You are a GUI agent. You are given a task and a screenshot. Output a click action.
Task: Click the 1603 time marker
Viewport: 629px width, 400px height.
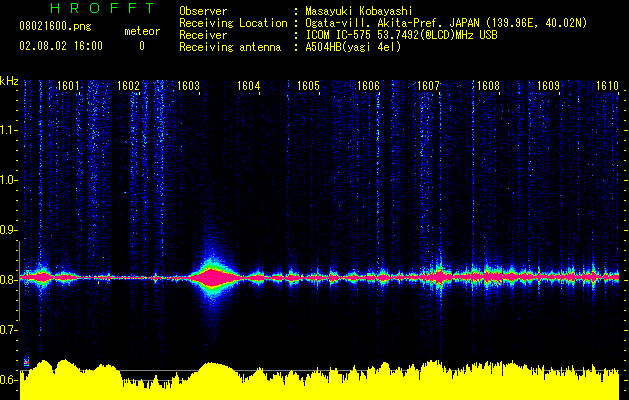pos(189,86)
